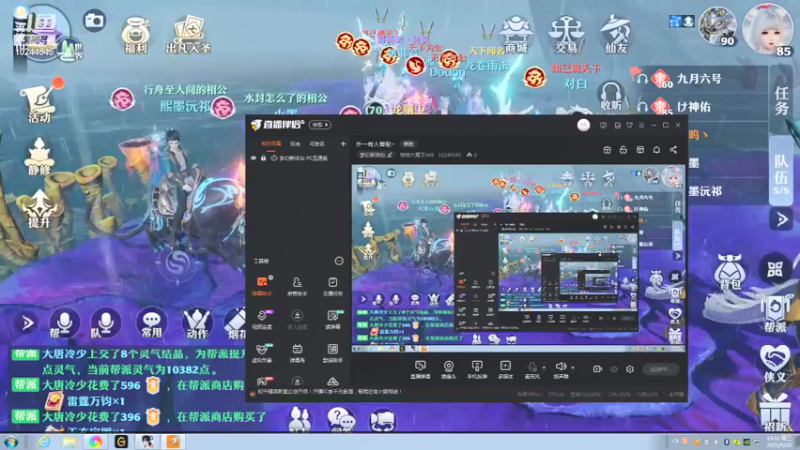This screenshot has width=800, height=450.
Task: Open the 弹幕助手 danmaku assistant tool
Action: coord(262,286)
